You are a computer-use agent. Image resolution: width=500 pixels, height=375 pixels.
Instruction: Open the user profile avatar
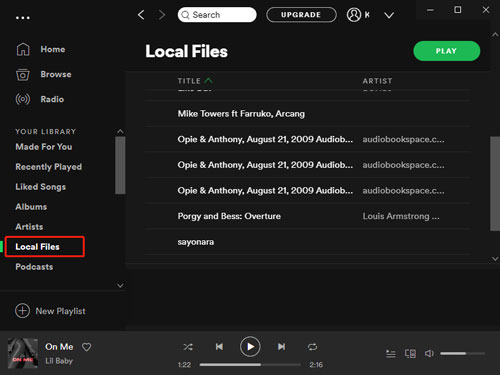click(x=354, y=15)
